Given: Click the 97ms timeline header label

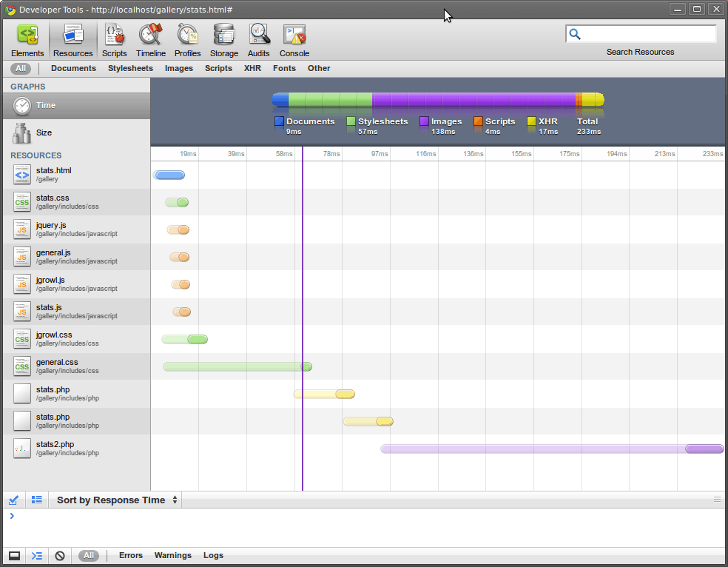Looking at the screenshot, I should [380, 154].
